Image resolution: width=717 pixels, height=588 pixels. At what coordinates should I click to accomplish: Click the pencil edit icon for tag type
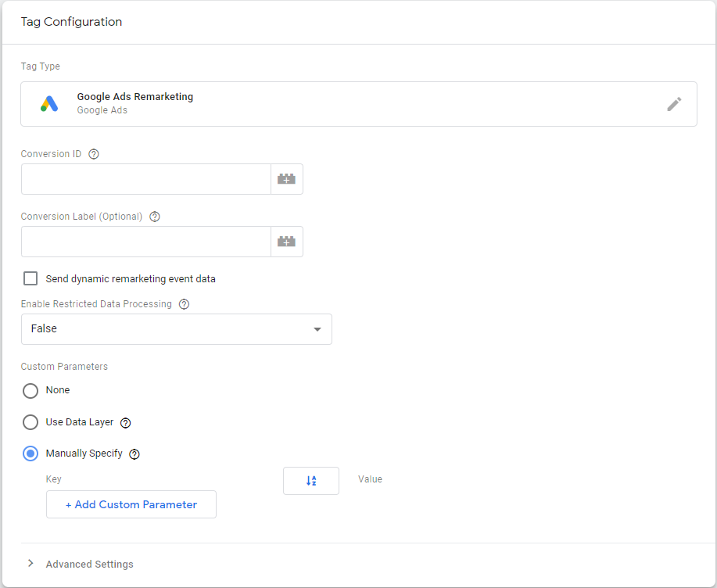pos(674,104)
